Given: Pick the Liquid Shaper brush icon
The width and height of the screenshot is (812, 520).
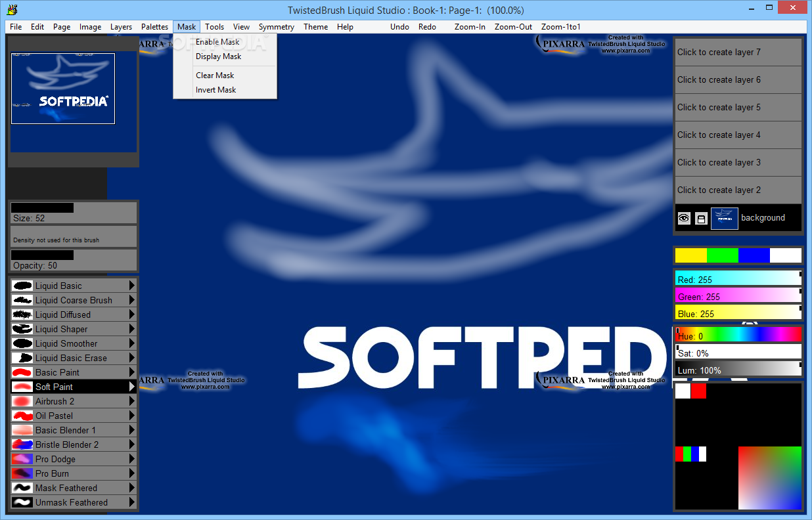Looking at the screenshot, I should (22, 329).
